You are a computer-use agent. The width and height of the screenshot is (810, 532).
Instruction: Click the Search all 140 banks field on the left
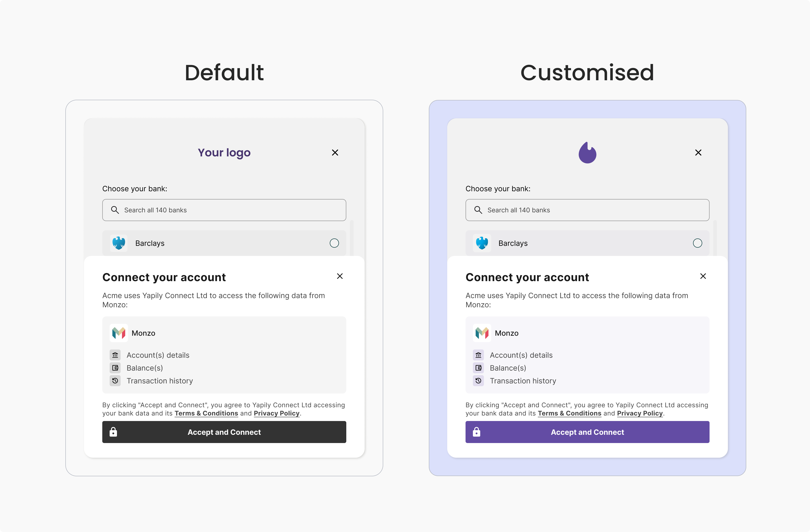click(224, 210)
